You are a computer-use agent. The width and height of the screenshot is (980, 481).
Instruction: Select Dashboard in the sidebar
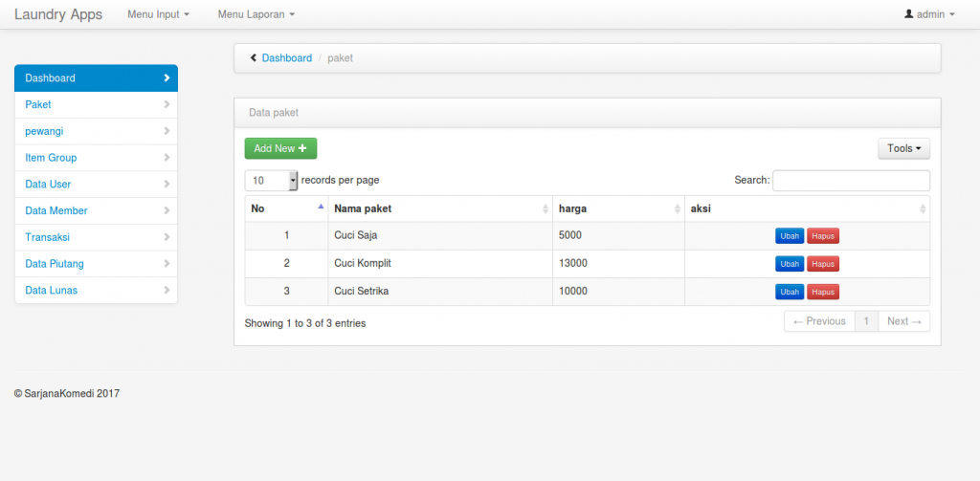97,78
